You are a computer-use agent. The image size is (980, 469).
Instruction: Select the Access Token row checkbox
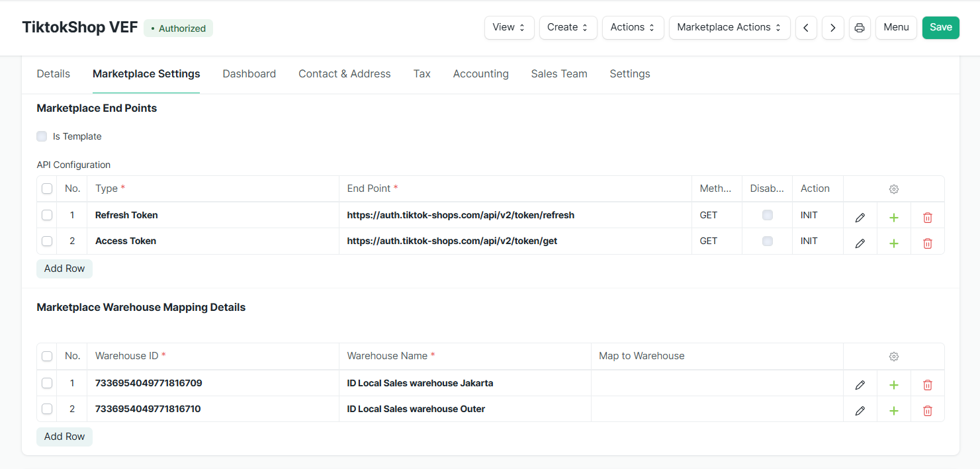tap(47, 241)
